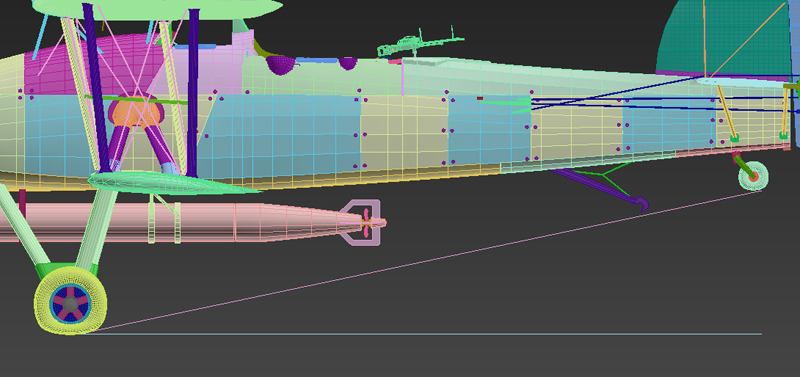
Task: Select the green lower wing airfoil section
Action: 168,184
